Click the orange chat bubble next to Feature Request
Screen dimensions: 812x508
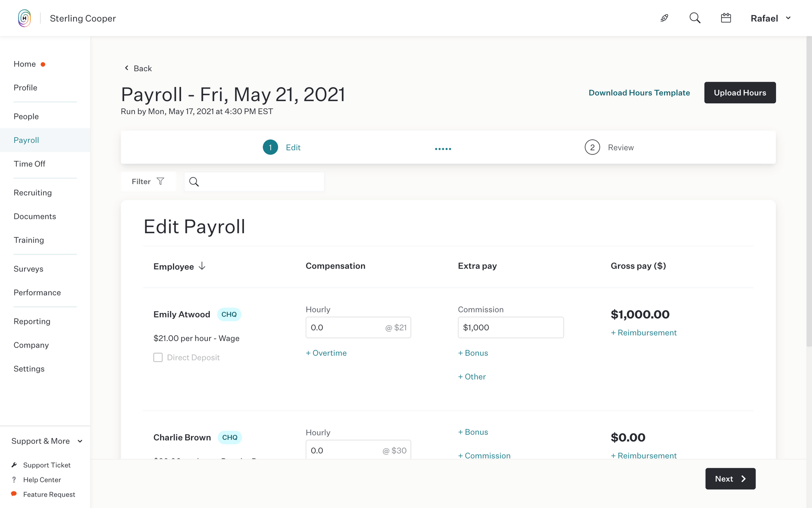click(14, 494)
